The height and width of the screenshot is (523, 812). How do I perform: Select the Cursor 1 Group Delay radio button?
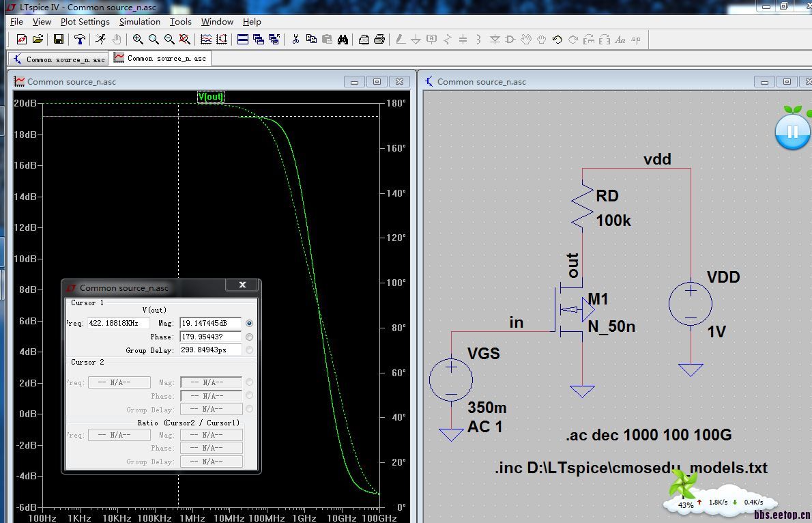(x=249, y=350)
